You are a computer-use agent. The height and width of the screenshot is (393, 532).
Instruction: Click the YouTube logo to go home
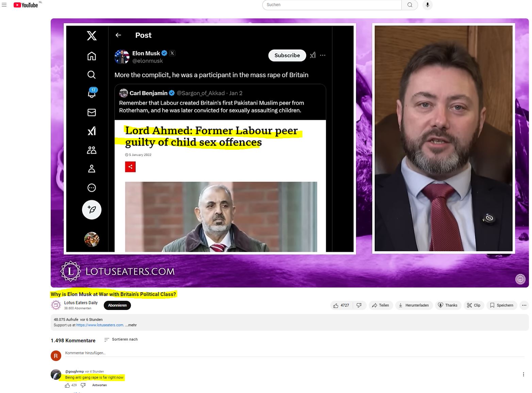(26, 5)
